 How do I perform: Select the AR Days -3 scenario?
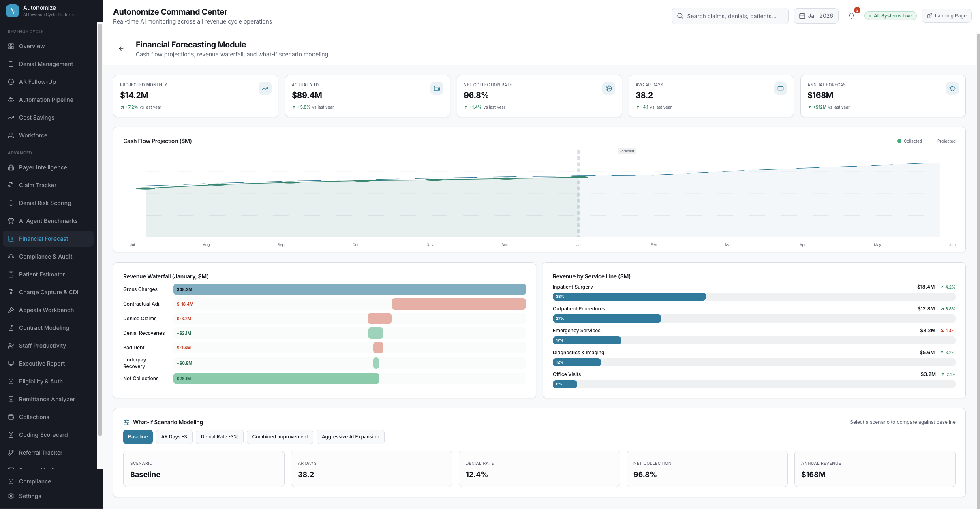click(x=174, y=437)
